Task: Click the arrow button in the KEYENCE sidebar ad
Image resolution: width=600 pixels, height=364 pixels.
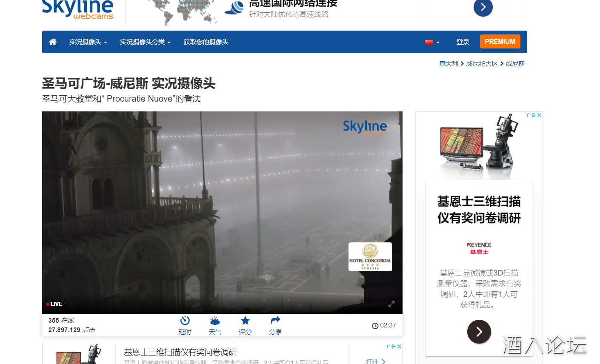Action: (479, 332)
